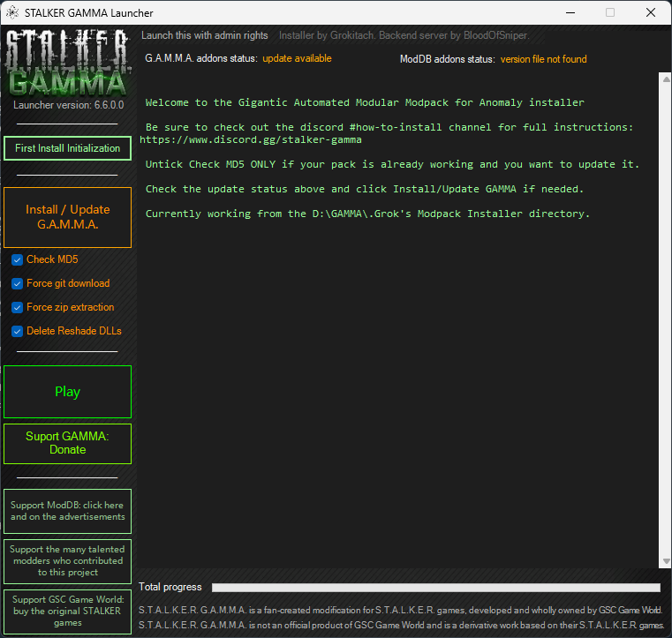672x638 pixels.
Task: Click 'update available' addons status text
Action: pos(297,58)
